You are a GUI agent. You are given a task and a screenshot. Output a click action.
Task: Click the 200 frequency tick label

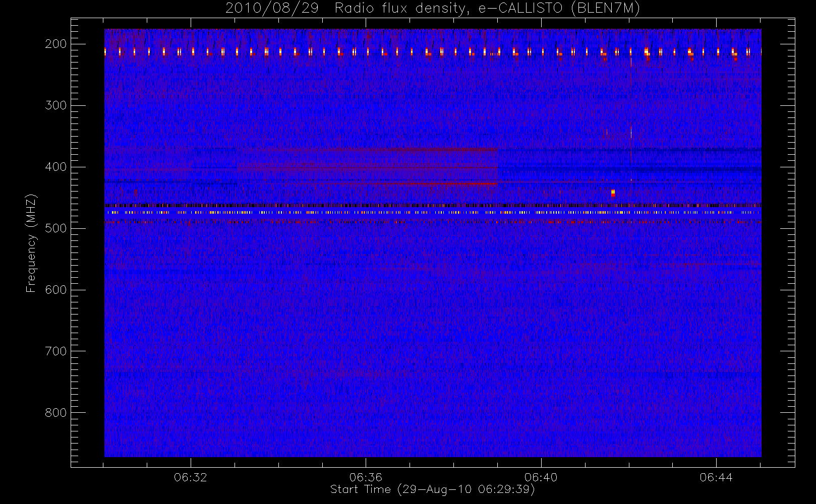click(56, 44)
